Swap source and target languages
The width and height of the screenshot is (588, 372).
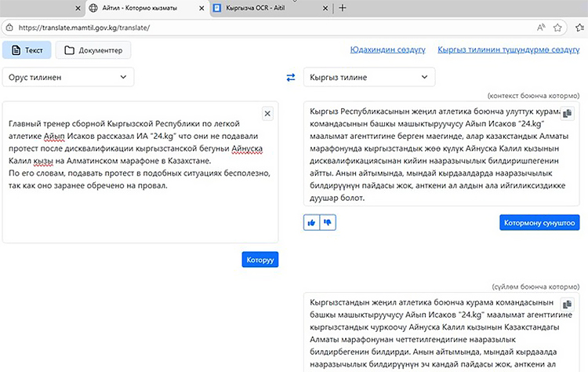point(291,78)
